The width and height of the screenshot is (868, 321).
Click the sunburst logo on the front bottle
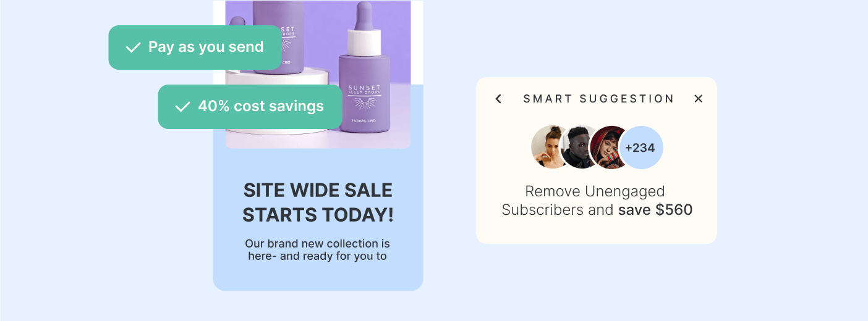[x=365, y=104]
